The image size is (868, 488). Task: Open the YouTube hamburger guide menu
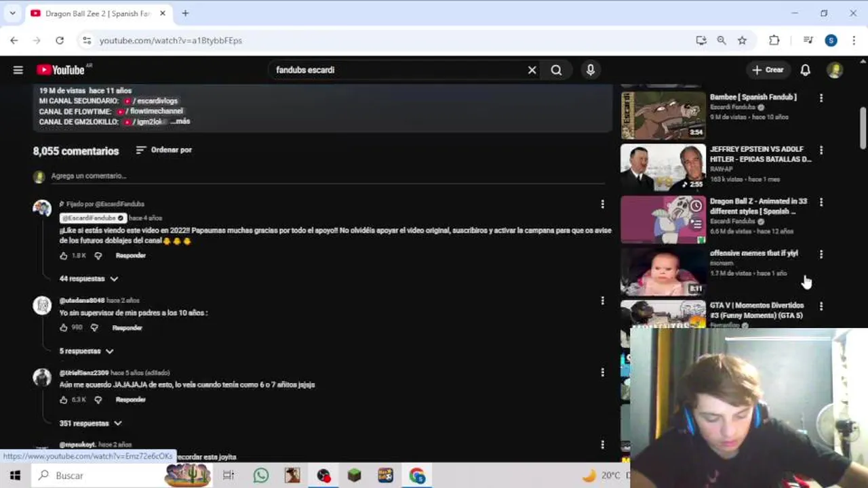[18, 70]
